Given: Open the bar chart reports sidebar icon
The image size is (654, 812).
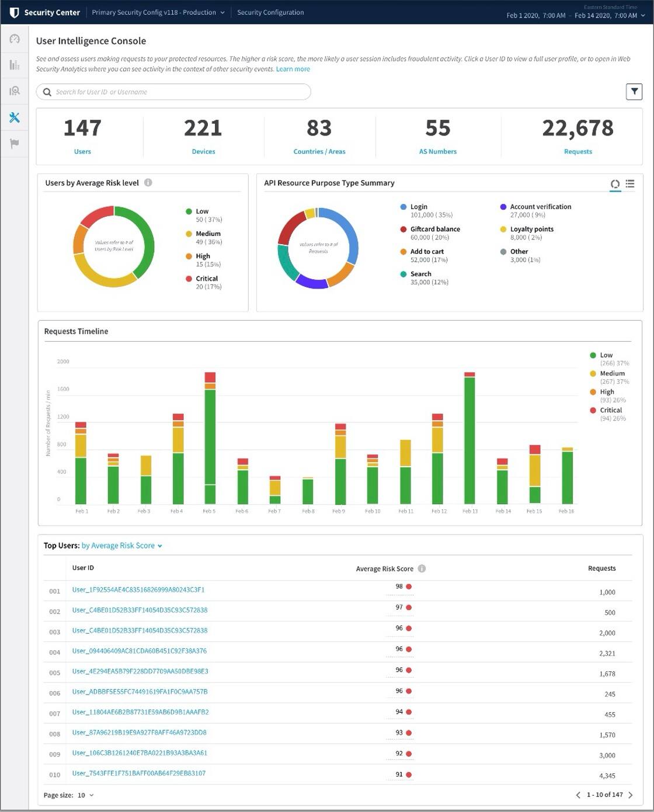Looking at the screenshot, I should pos(15,65).
